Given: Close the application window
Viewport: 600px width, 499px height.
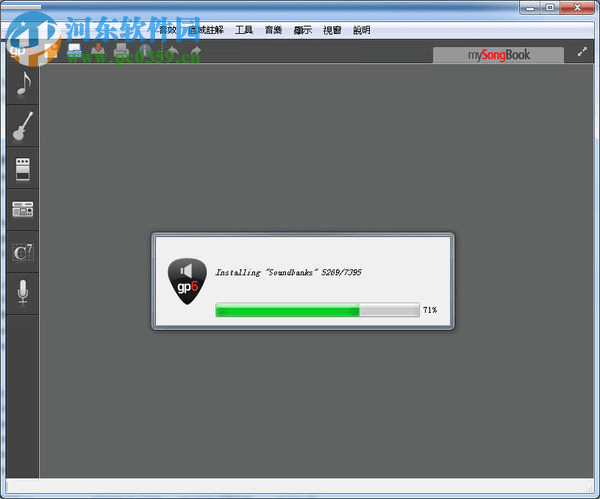Looking at the screenshot, I should point(577,8).
